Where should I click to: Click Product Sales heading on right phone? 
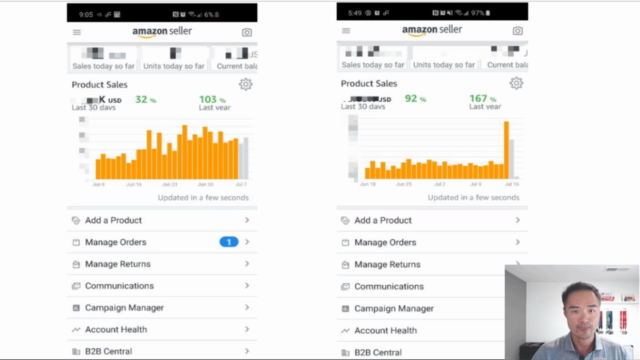369,84
